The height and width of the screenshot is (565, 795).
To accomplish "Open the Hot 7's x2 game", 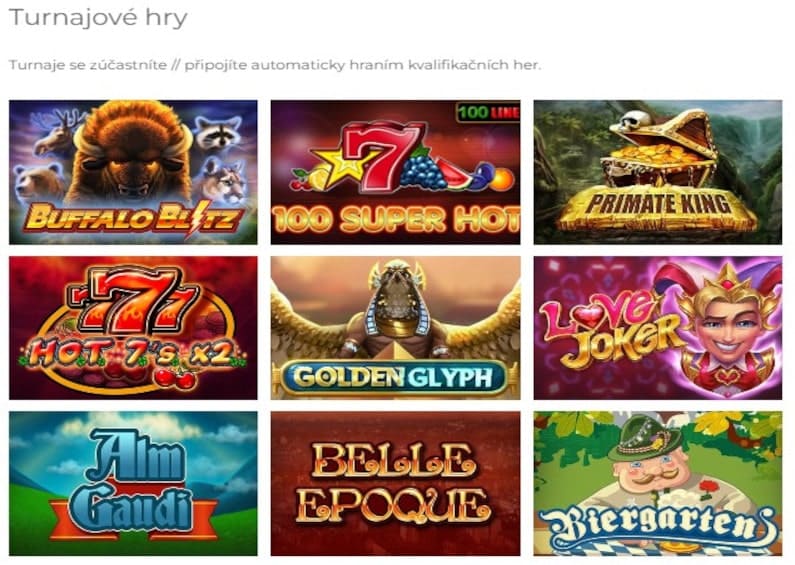I will pos(133,328).
